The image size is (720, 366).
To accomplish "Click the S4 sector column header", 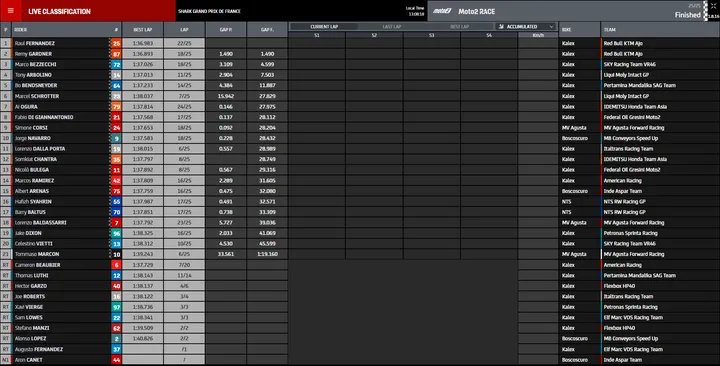I will [489, 35].
